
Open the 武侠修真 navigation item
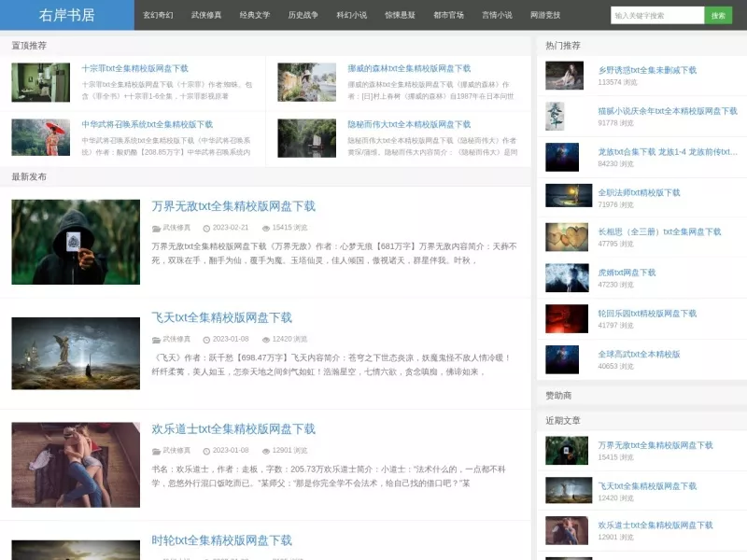point(206,15)
